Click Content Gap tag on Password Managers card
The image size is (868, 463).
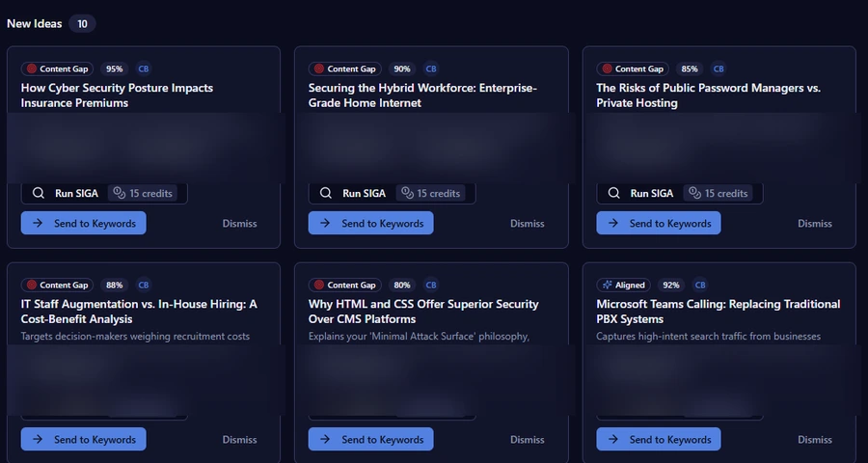[633, 68]
